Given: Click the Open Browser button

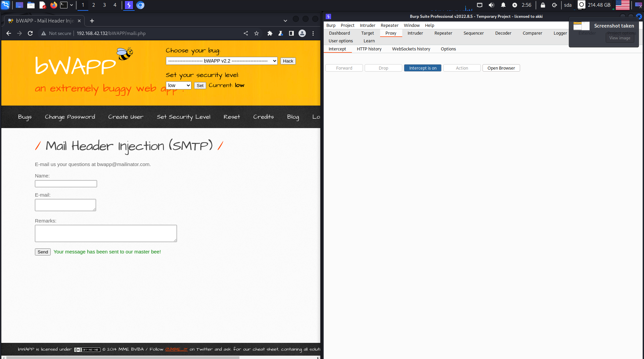Looking at the screenshot, I should [x=501, y=68].
